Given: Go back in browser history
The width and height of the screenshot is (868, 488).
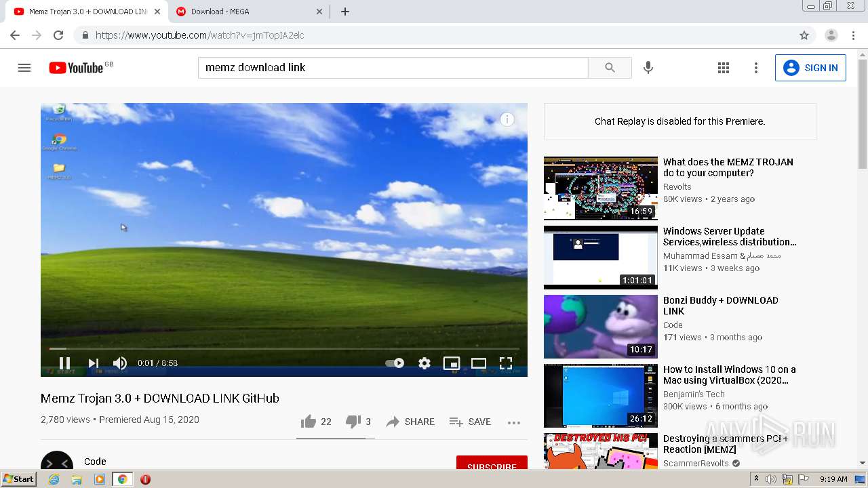Looking at the screenshot, I should click(x=15, y=35).
